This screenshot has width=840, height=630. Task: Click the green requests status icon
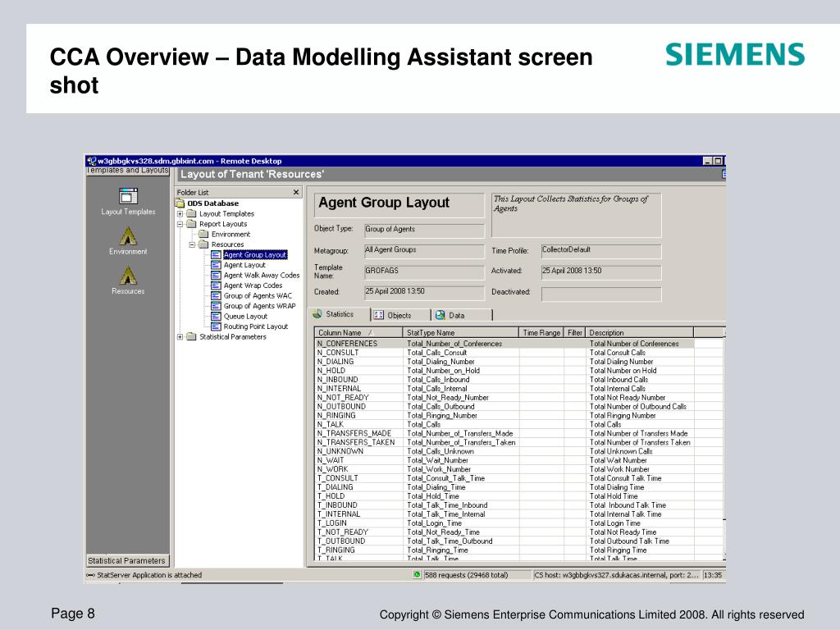point(418,575)
